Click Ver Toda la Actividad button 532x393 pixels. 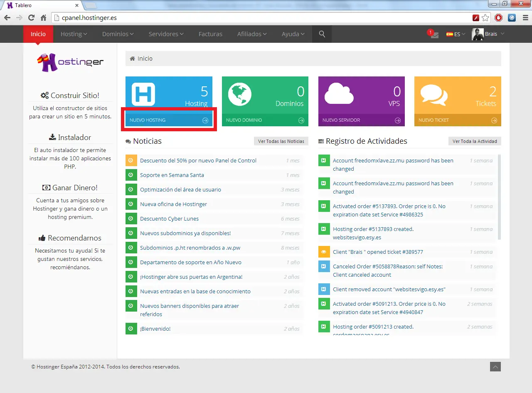[x=475, y=141]
